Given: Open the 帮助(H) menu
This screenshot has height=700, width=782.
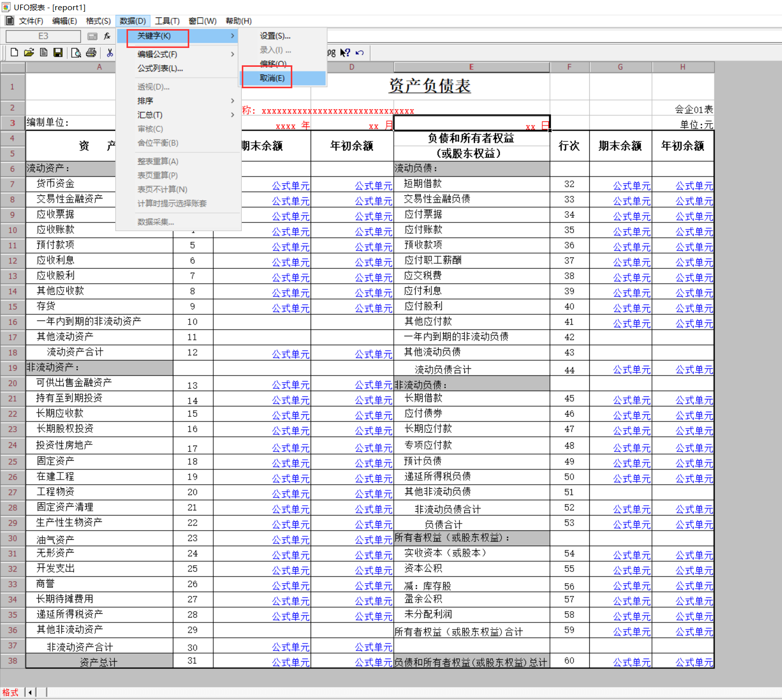Looking at the screenshot, I should click(x=239, y=20).
